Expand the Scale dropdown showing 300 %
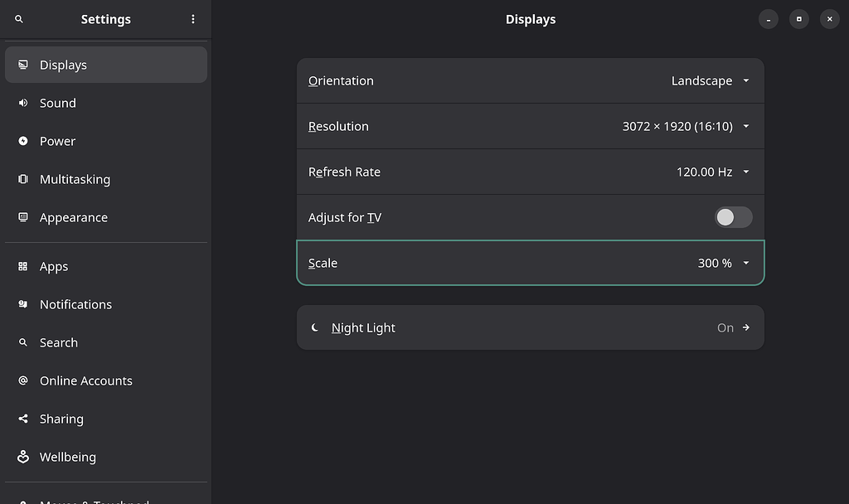849x504 pixels. [x=723, y=263]
